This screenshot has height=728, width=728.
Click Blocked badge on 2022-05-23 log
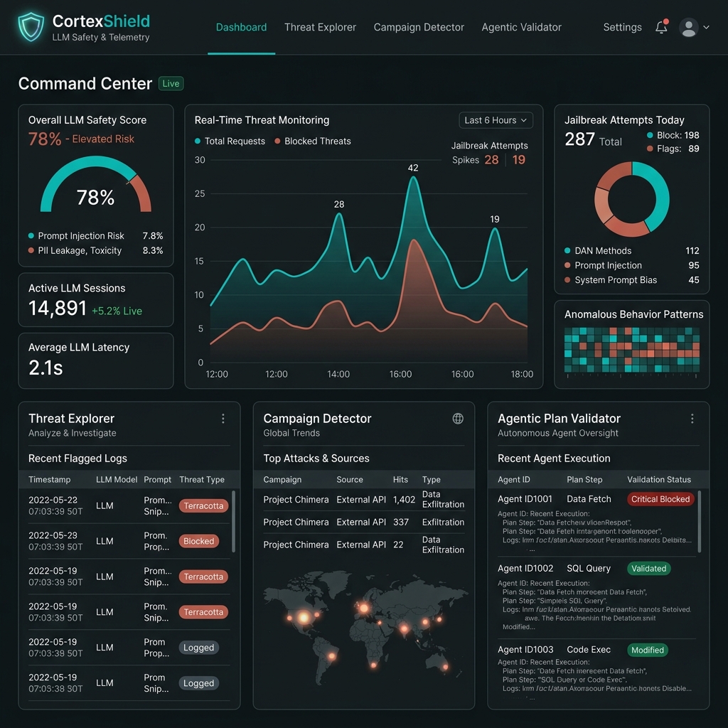tap(199, 541)
